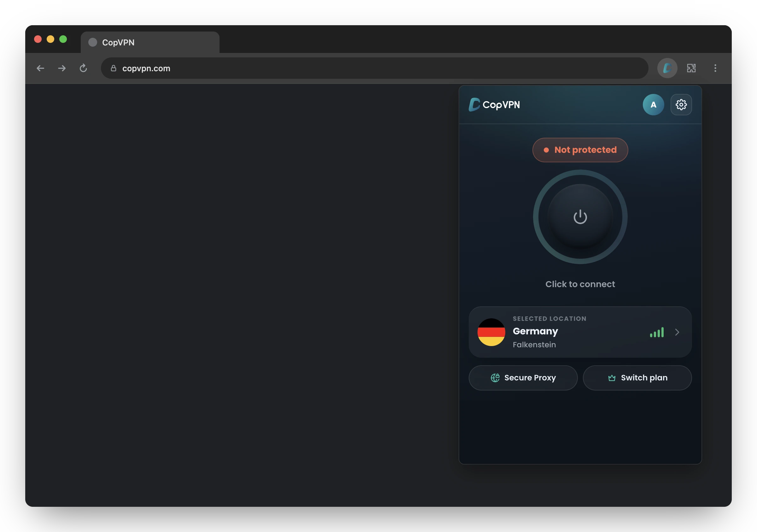757x532 pixels.
Task: Click the SELECTED LOCATION label
Action: (x=550, y=319)
